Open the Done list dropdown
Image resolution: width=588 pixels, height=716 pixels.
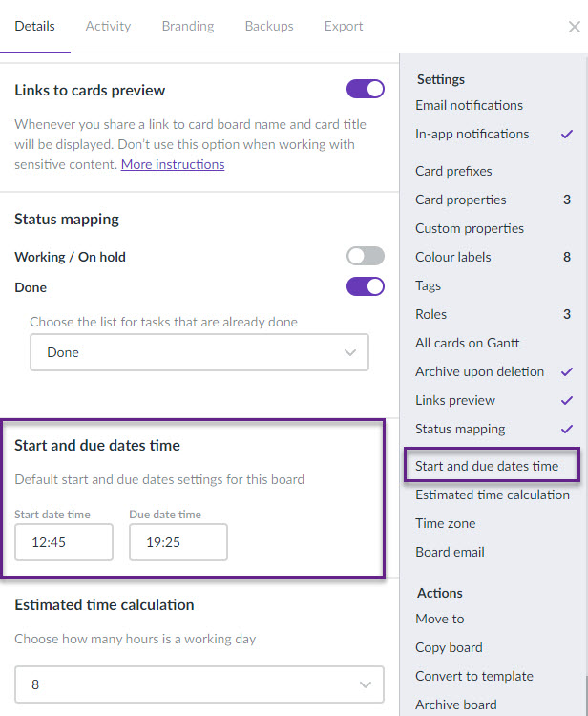[199, 352]
